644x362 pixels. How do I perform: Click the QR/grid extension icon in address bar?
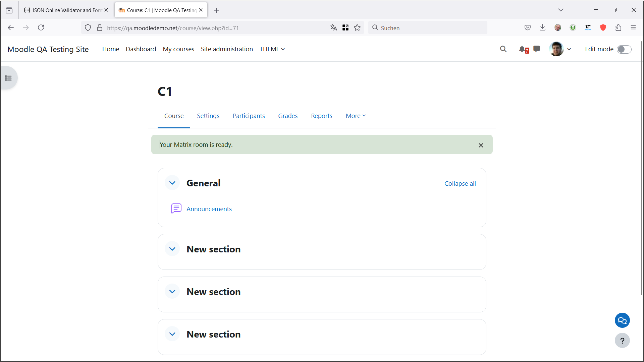[x=345, y=27]
